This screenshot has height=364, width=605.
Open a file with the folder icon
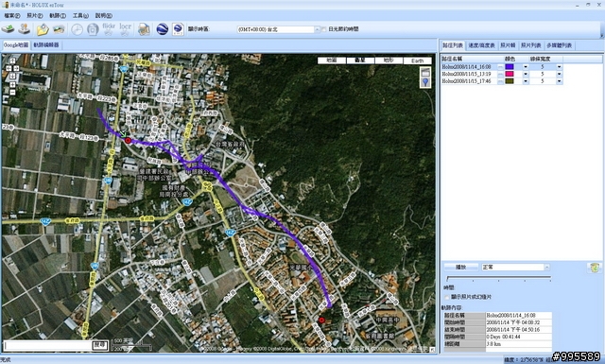coord(43,29)
